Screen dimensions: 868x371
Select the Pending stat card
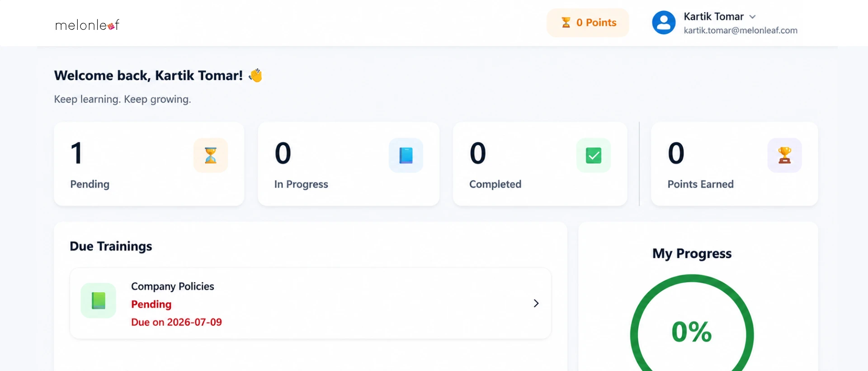pyautogui.click(x=149, y=164)
